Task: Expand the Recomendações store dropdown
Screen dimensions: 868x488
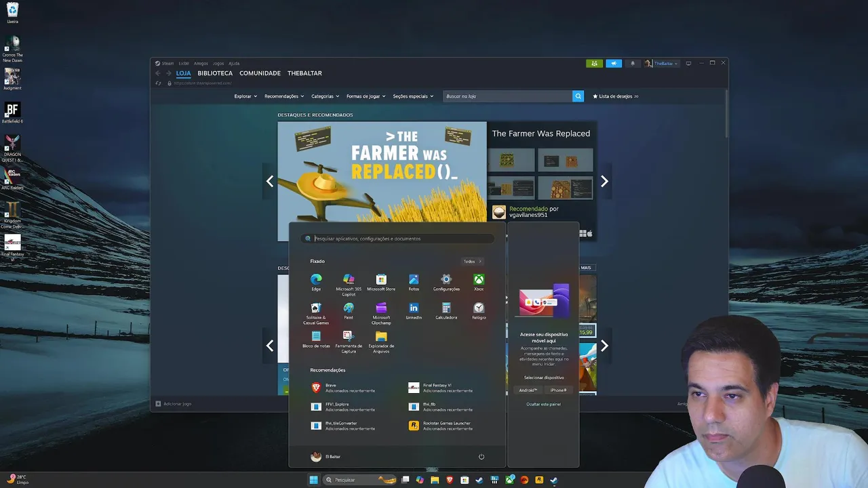Action: [x=284, y=96]
